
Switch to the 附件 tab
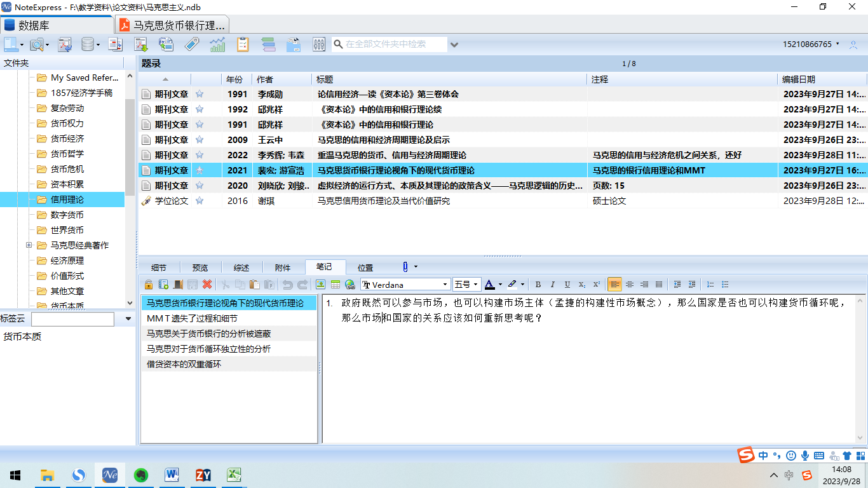(283, 268)
